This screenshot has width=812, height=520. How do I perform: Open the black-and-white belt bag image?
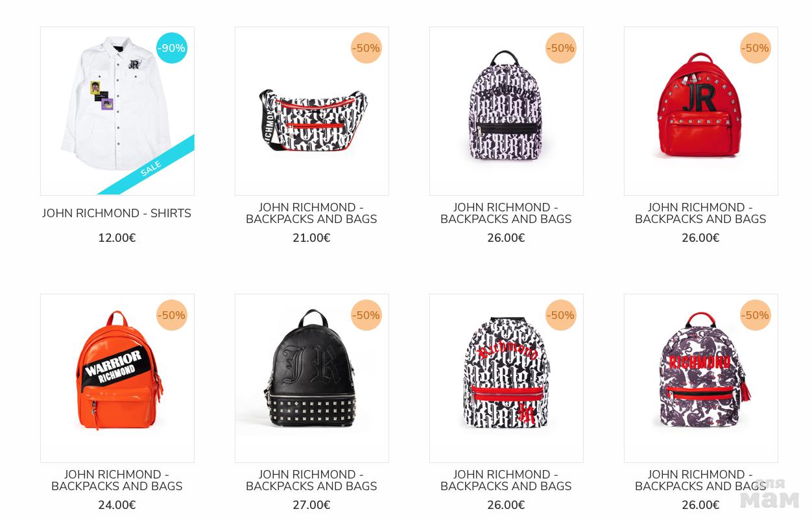click(x=312, y=111)
